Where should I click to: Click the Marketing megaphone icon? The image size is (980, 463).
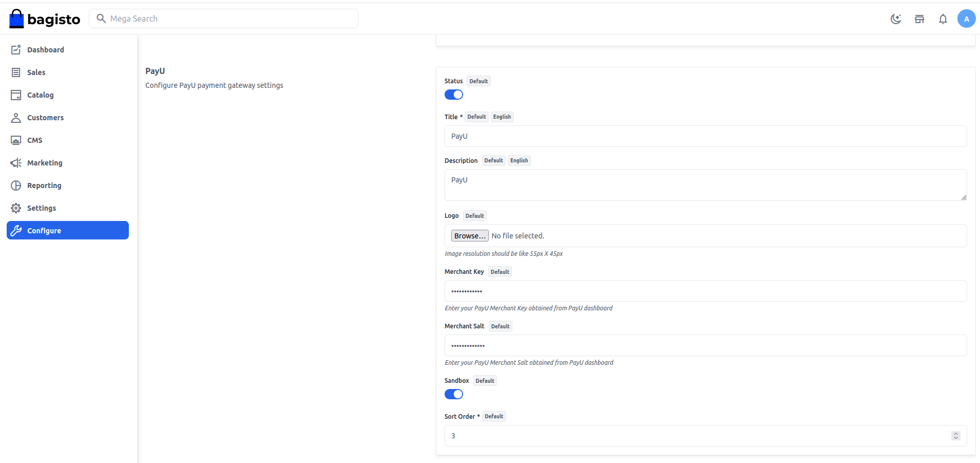16,163
